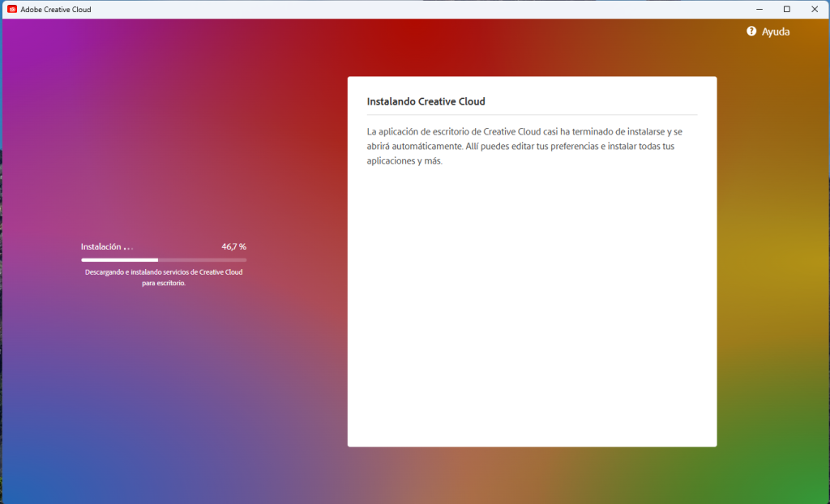Screen dimensions: 830x504
Task: Open the Ayuda help link text
Action: [775, 32]
